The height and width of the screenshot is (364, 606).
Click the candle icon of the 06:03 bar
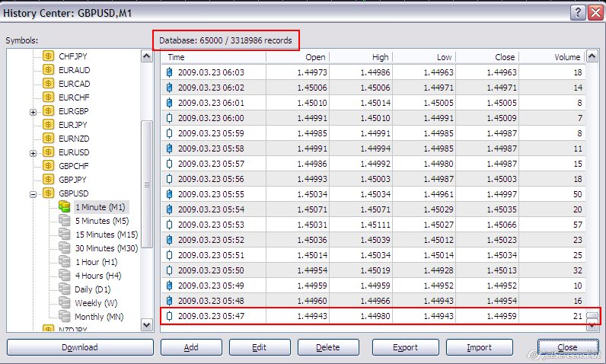click(x=169, y=72)
